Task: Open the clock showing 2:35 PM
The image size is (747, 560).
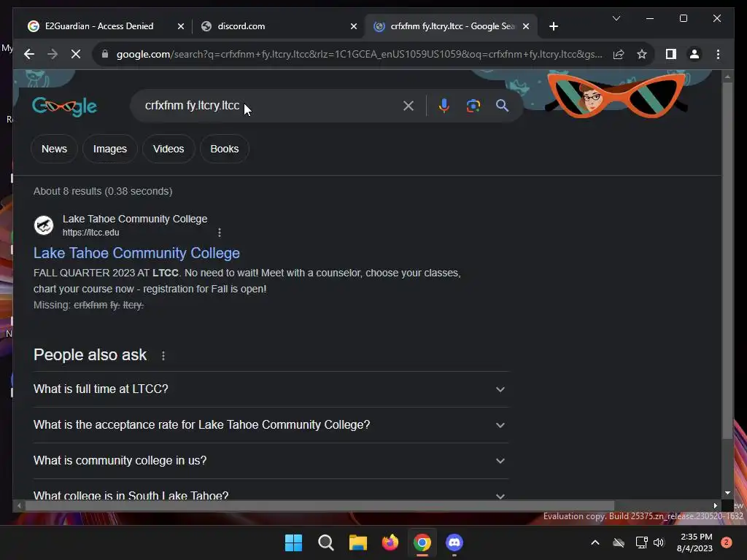Action: (695, 542)
